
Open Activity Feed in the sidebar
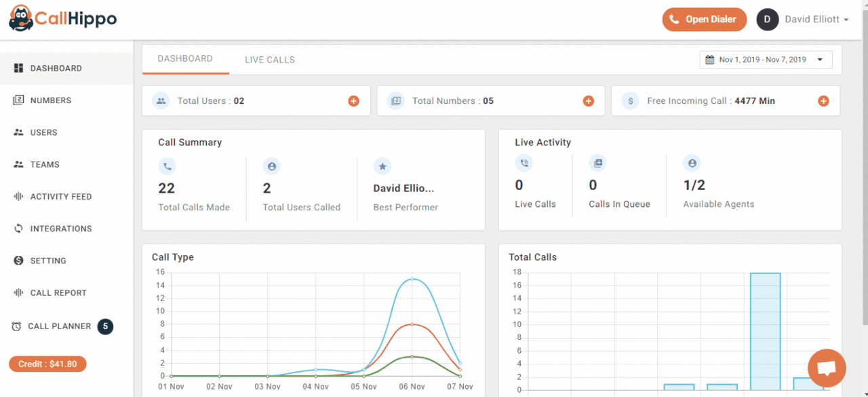[66, 197]
